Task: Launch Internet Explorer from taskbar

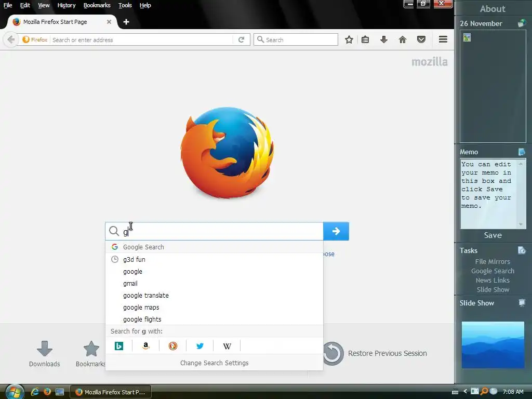Action: 35,392
